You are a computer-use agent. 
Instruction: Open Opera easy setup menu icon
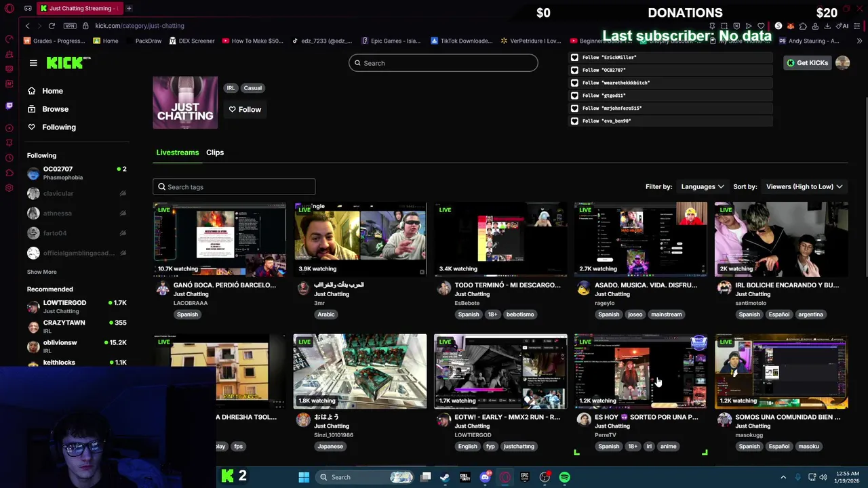[x=857, y=26]
